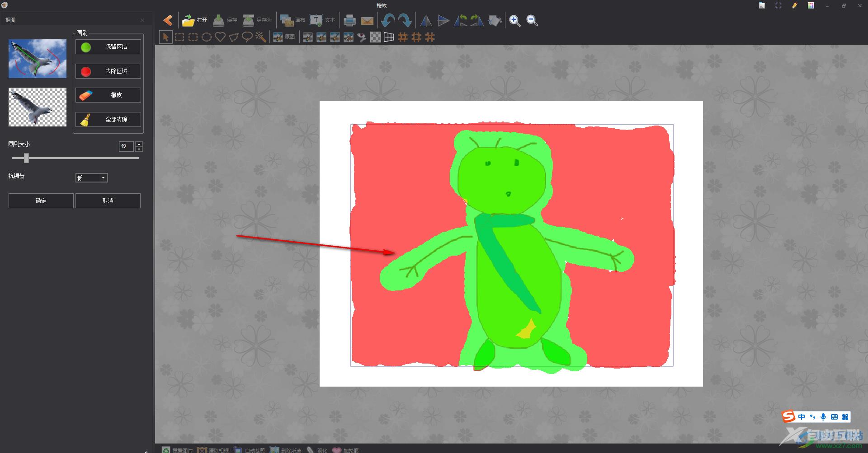Close the 抠图 panel
Viewport: 868px width, 453px height.
(x=142, y=20)
